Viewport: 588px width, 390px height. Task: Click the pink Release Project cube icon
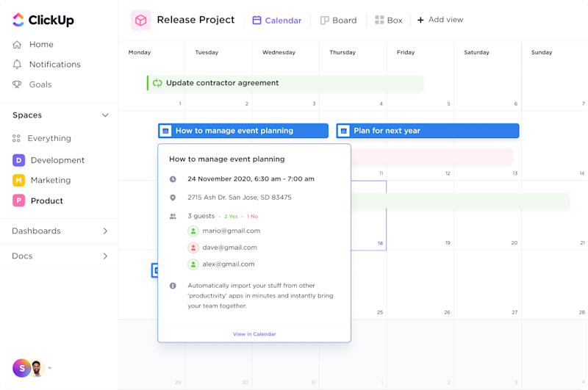click(x=140, y=20)
